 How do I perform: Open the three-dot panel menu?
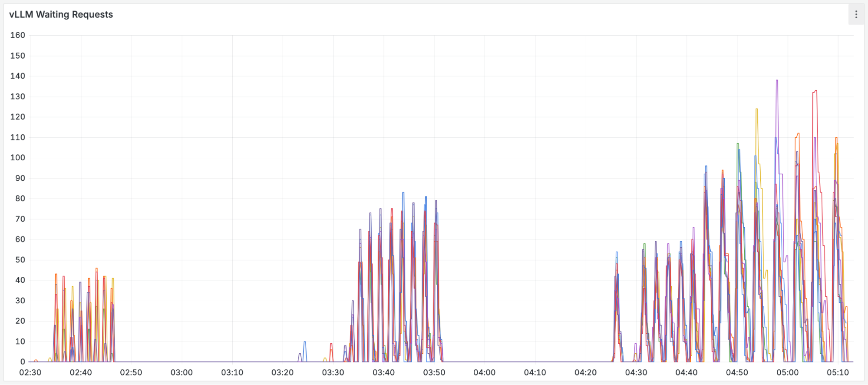point(856,15)
